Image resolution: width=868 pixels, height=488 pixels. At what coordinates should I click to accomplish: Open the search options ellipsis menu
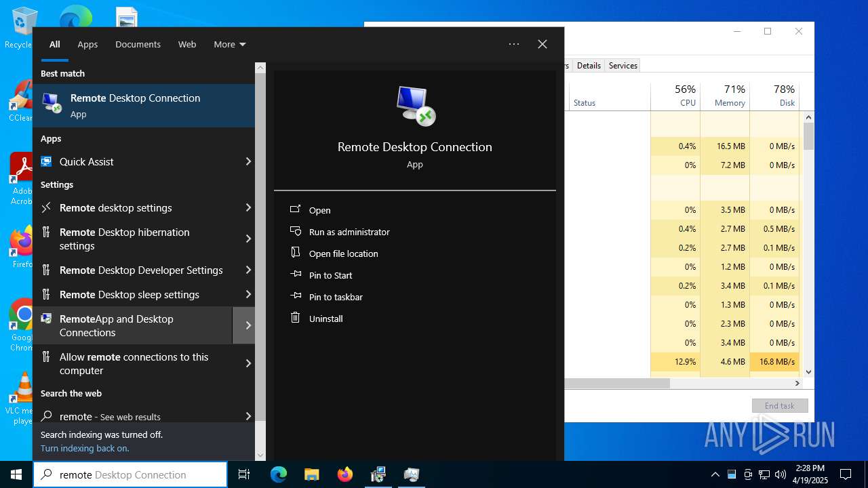point(514,44)
